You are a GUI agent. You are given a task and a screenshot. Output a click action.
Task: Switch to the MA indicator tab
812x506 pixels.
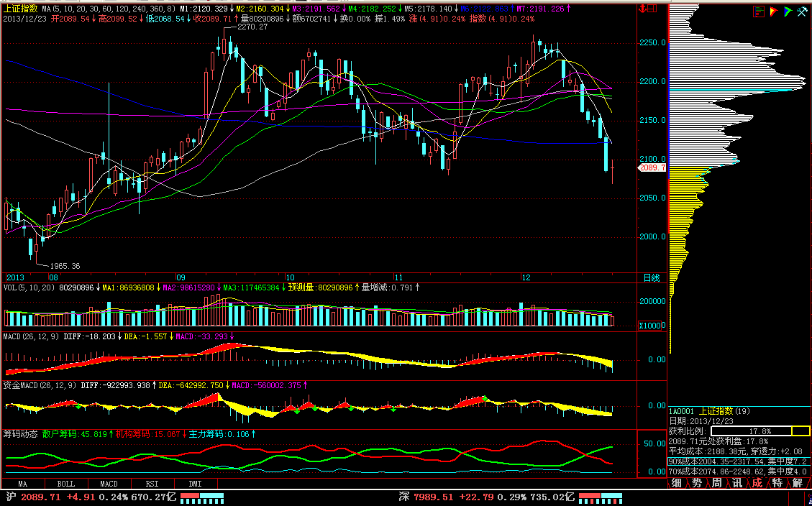coord(23,484)
